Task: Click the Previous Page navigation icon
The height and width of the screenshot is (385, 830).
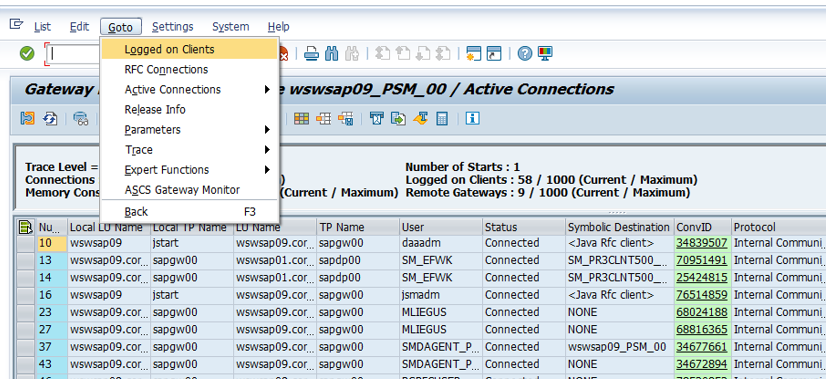Action: click(x=403, y=53)
